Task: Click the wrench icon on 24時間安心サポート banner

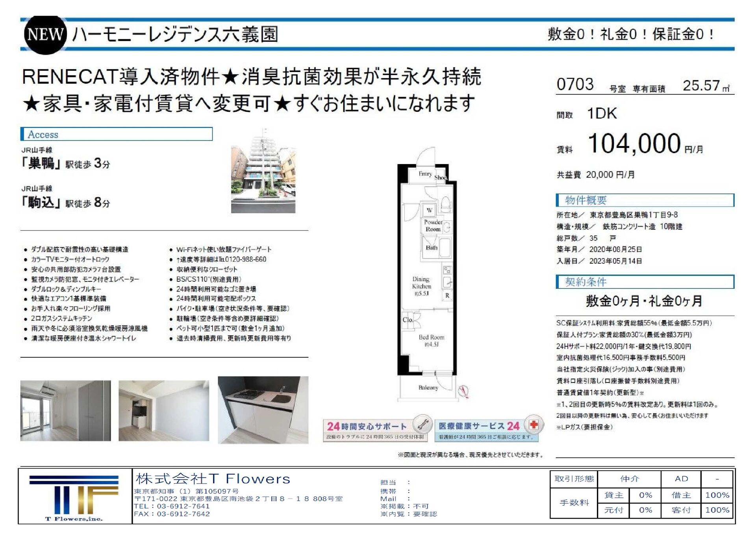Action: [422, 425]
